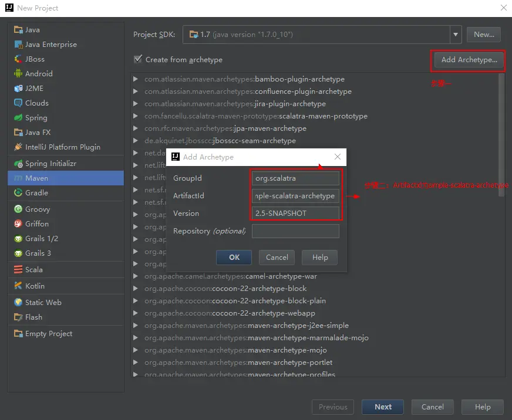Close the Add Archetype dialog
Viewport: 512px width, 420px height.
[x=338, y=157]
